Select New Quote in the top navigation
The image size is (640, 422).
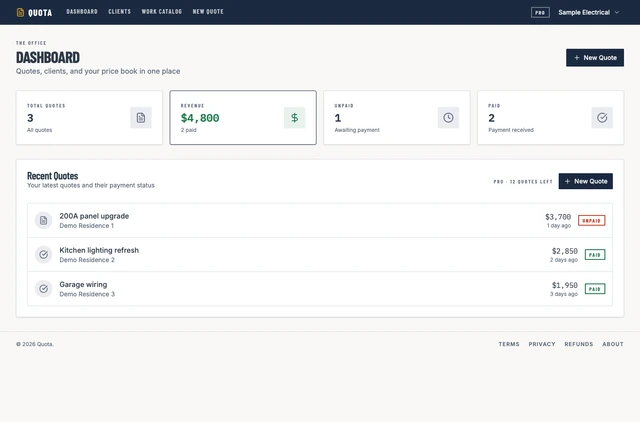[x=208, y=12]
